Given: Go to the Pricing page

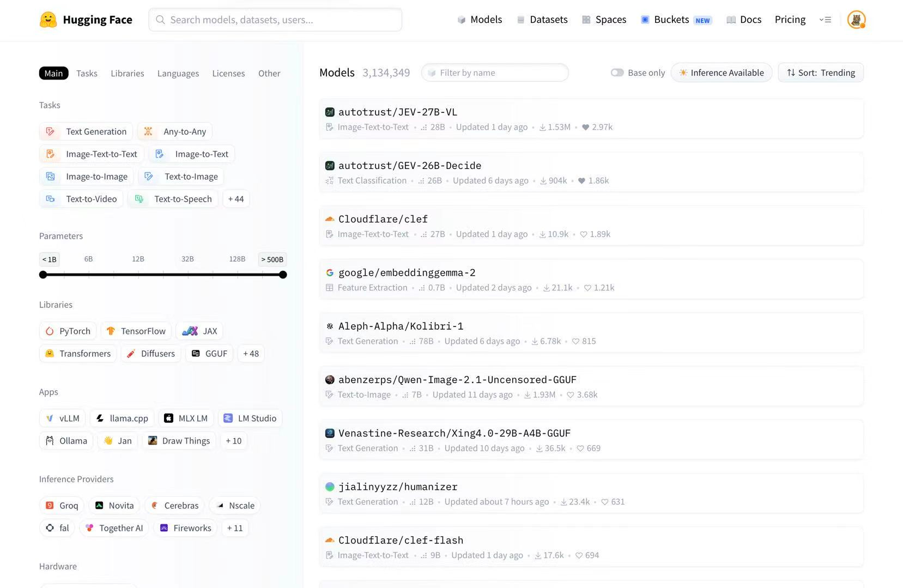Looking at the screenshot, I should pos(790,20).
